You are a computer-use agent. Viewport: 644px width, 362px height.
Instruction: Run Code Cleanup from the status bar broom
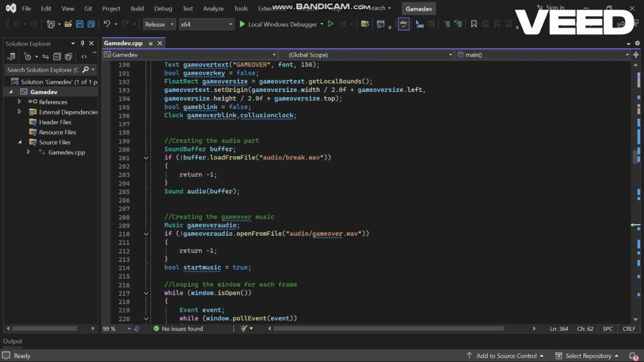coord(245,329)
